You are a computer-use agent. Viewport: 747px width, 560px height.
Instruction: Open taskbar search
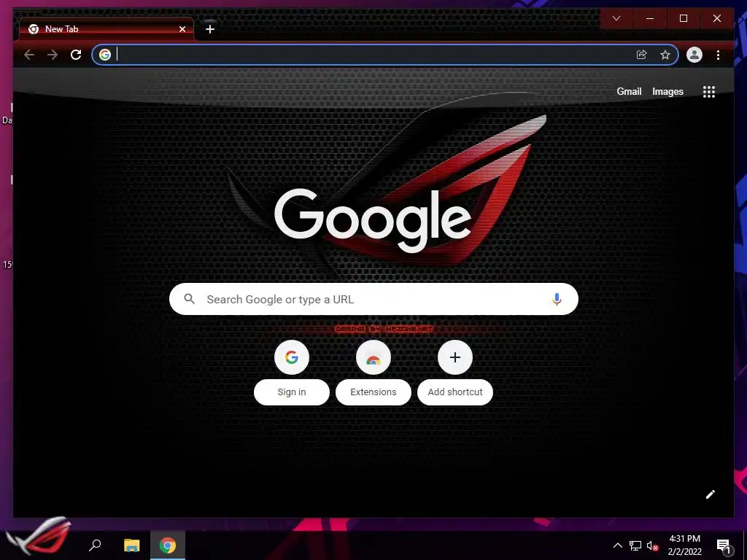click(x=95, y=545)
